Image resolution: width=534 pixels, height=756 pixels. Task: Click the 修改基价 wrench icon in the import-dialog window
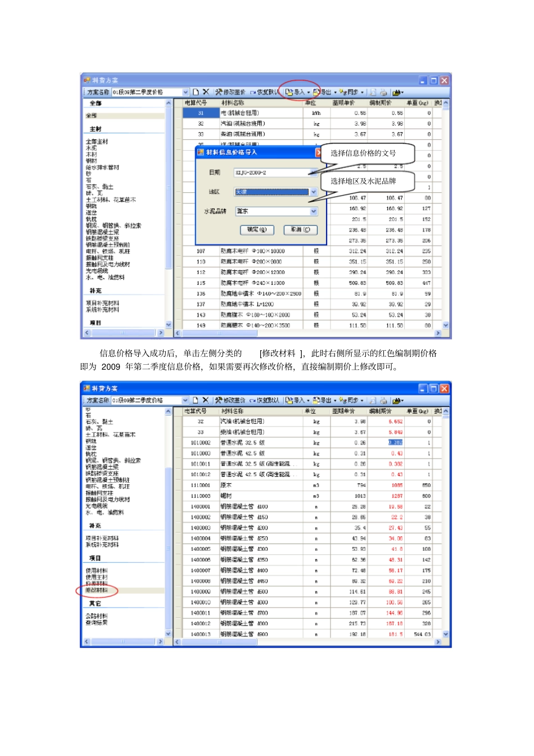point(219,92)
